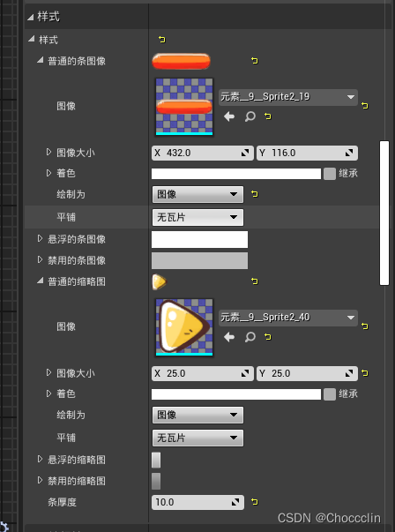
Task: Click the 悬浮的缩略图 small preview
Action: [x=156, y=460]
